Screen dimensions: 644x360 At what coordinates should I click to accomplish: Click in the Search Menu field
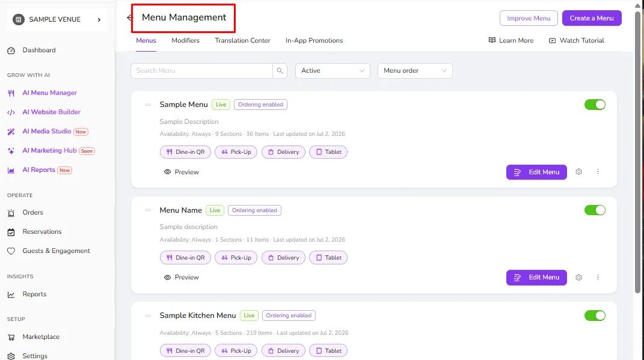201,70
